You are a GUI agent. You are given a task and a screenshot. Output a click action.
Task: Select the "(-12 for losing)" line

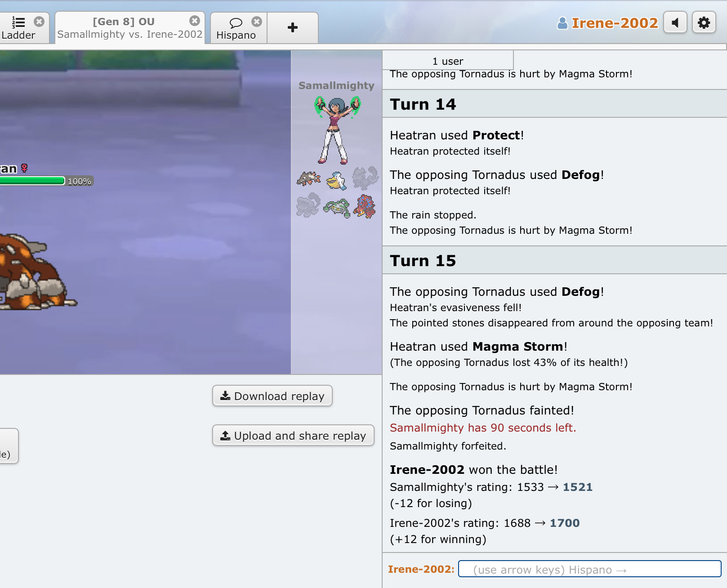click(x=431, y=503)
